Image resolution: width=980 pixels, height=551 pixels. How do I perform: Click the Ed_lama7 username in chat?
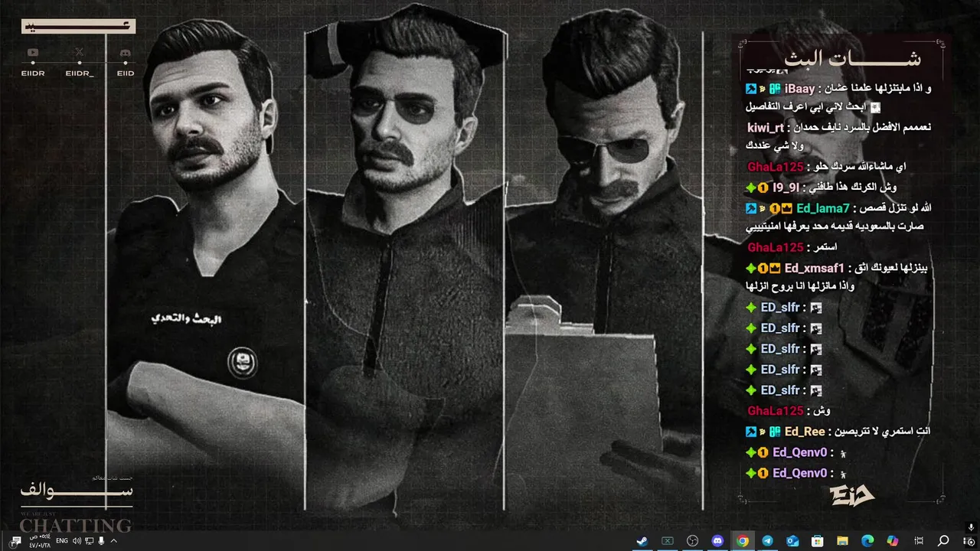(x=823, y=208)
